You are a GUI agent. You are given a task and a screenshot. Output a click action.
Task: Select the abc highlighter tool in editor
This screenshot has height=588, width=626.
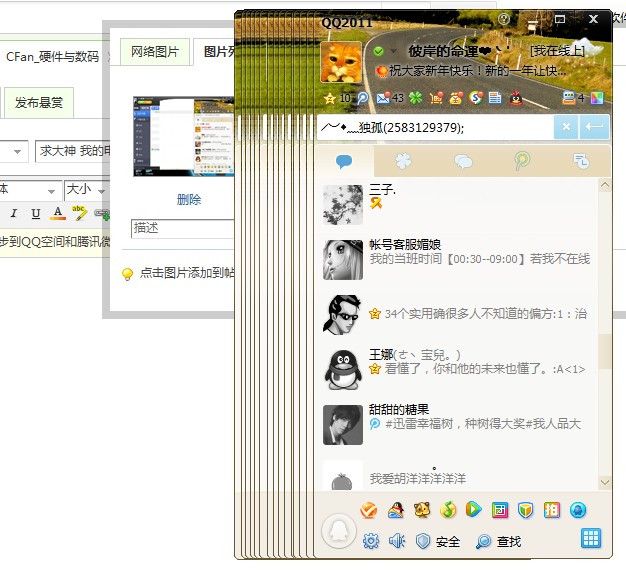pyautogui.click(x=79, y=213)
